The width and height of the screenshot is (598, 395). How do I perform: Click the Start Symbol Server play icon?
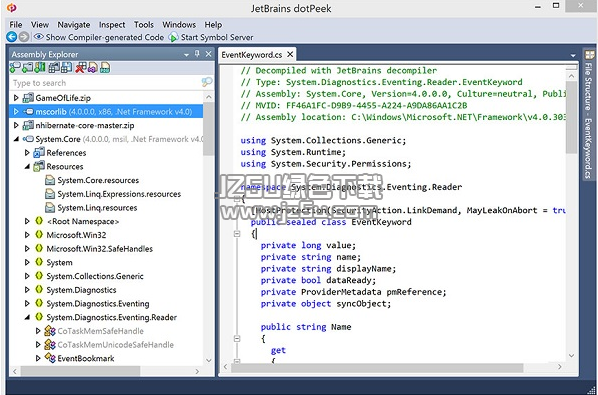[x=174, y=37]
